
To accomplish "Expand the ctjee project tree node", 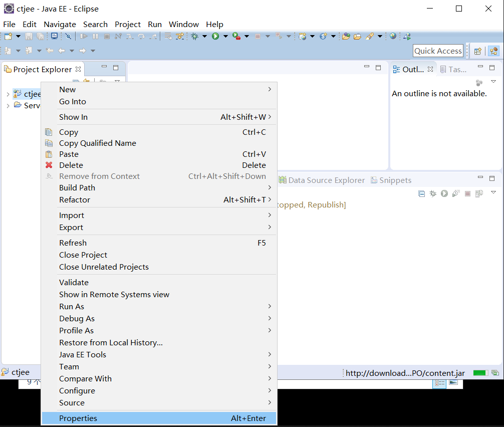I will tap(8, 94).
